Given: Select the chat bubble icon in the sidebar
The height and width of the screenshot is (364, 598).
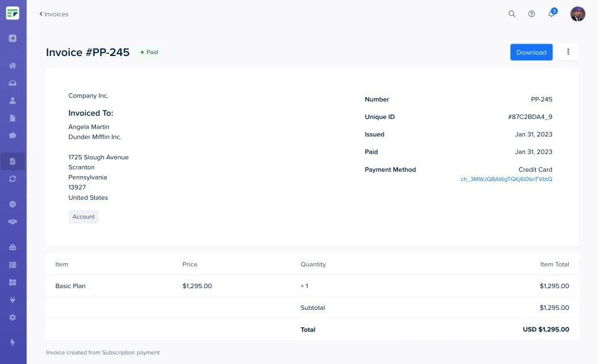Looking at the screenshot, I should 12,135.
